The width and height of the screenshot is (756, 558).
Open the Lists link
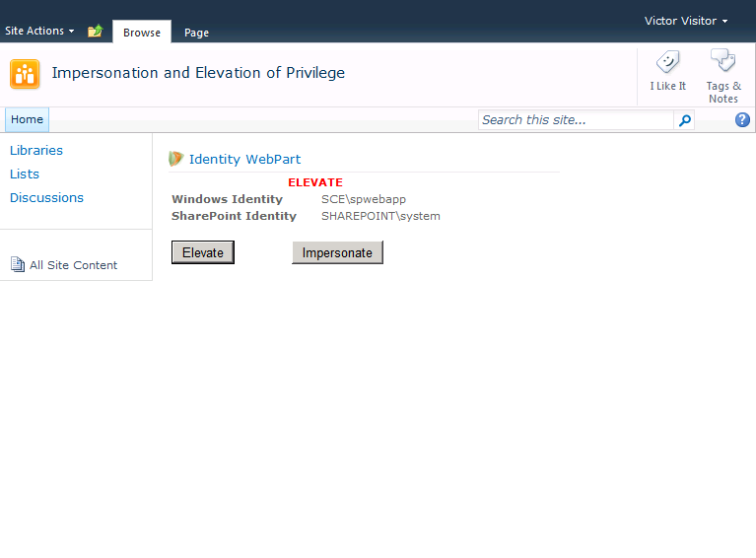pos(25,174)
